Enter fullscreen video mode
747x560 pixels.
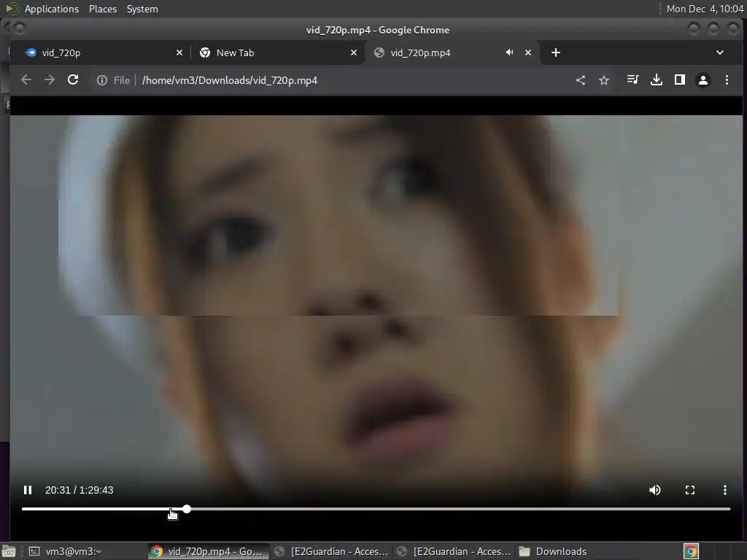coord(690,490)
